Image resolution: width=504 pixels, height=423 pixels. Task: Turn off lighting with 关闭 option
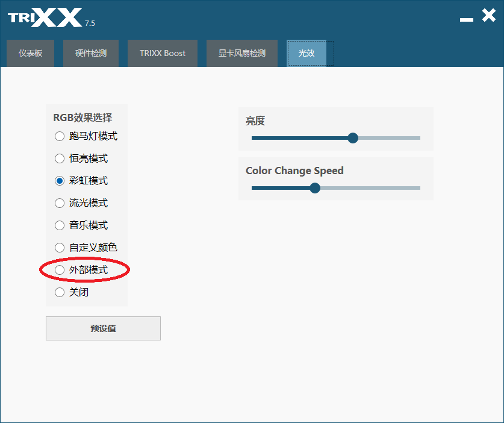pyautogui.click(x=60, y=292)
